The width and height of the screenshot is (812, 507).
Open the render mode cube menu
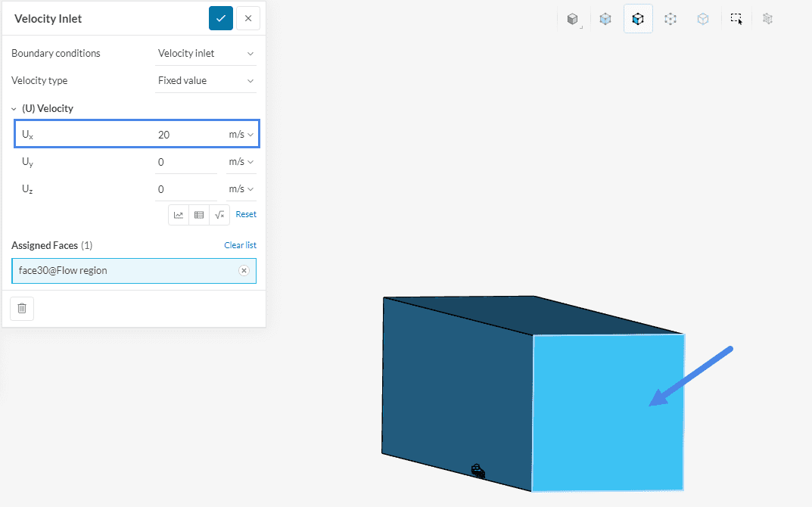click(x=573, y=19)
